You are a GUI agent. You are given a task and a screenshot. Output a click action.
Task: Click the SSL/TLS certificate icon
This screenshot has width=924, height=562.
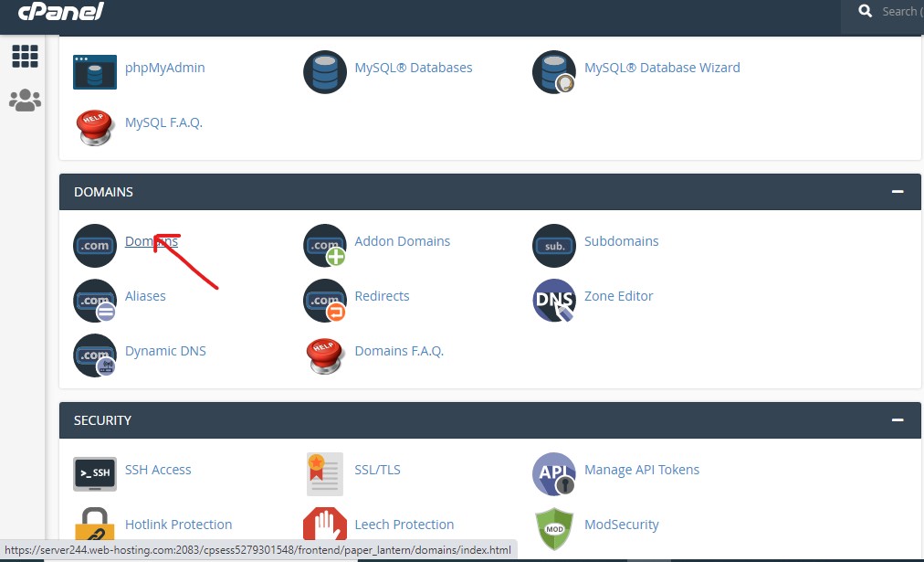tap(325, 473)
